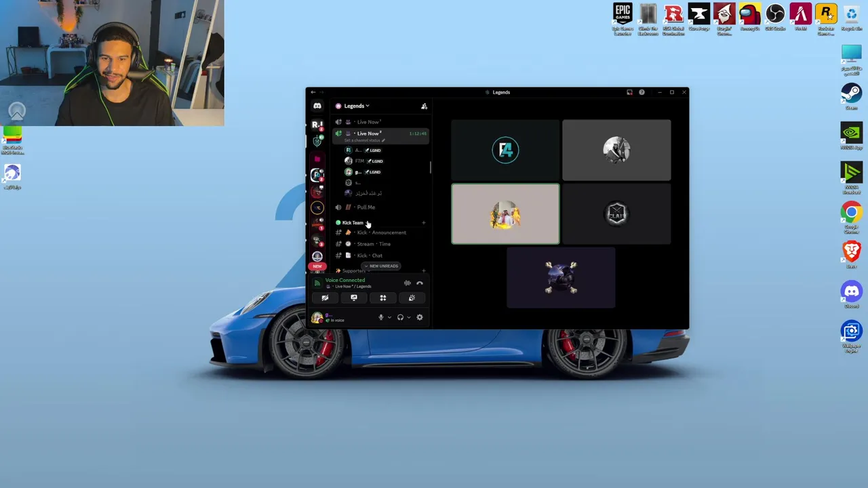
Task: Open the red R logo game shortcut
Action: coord(673,18)
